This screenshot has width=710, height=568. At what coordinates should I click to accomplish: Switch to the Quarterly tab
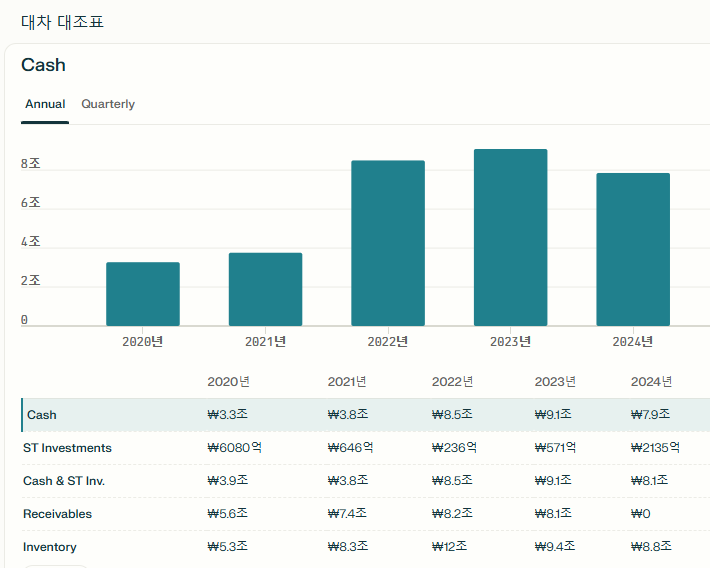pos(108,104)
